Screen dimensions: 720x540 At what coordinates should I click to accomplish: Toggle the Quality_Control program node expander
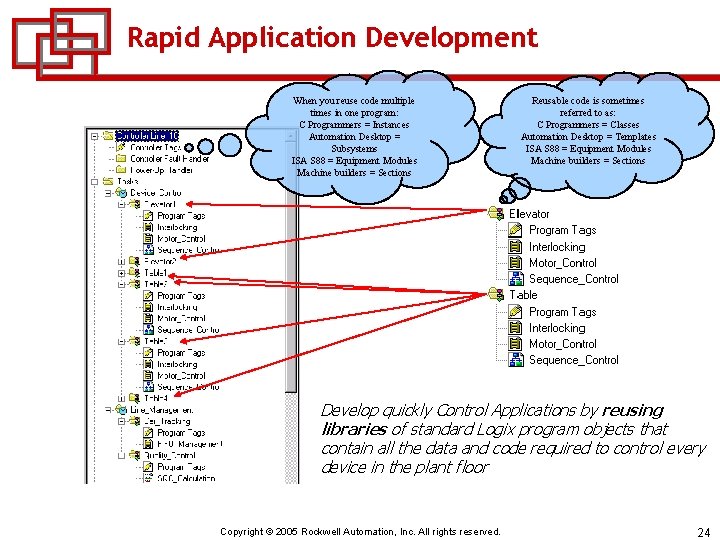coord(121,456)
